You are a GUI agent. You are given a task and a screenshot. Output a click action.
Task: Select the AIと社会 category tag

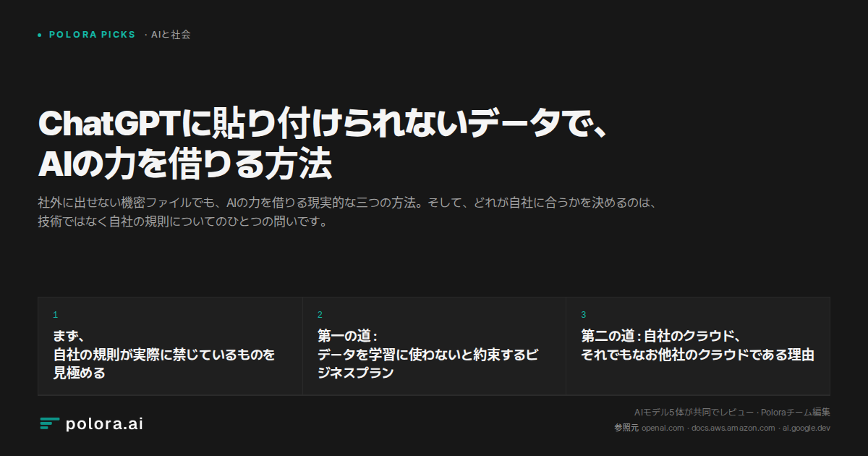[x=171, y=35]
